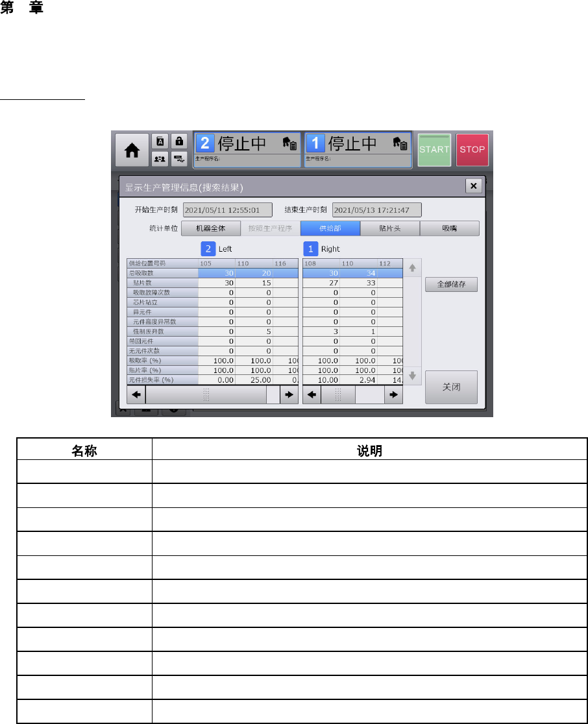Click the 27 placement count cell

(321, 283)
